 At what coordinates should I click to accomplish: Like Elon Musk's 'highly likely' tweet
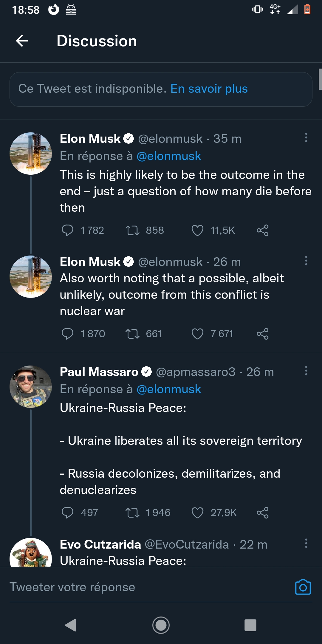tap(197, 230)
